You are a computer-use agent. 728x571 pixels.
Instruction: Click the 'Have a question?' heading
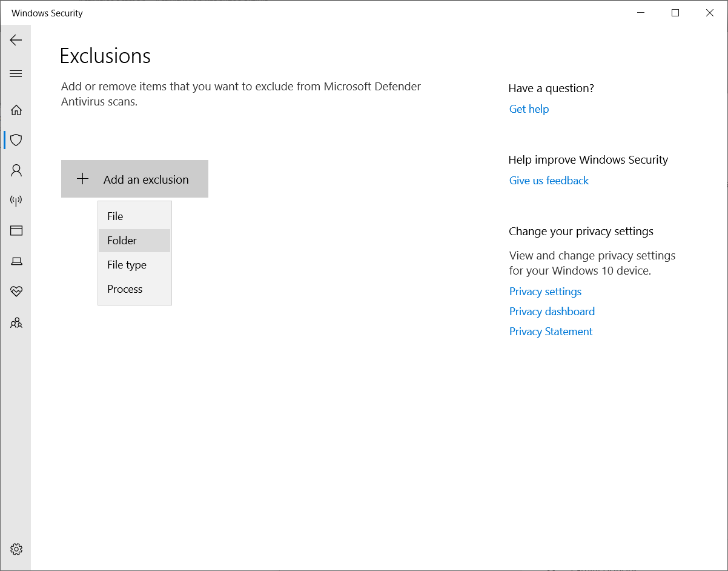click(551, 88)
